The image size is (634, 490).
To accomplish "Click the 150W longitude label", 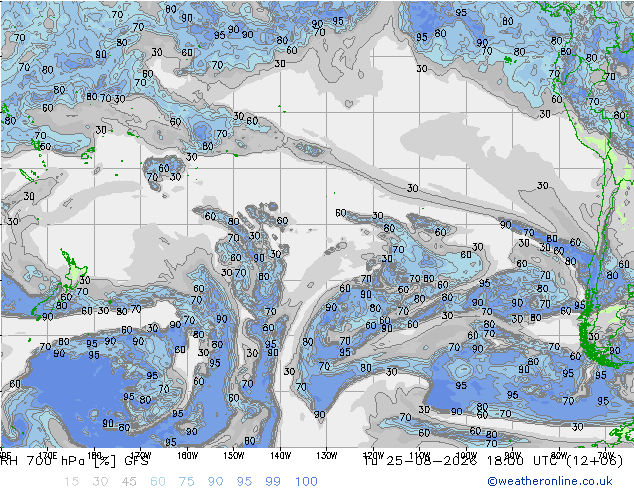I will (234, 455).
